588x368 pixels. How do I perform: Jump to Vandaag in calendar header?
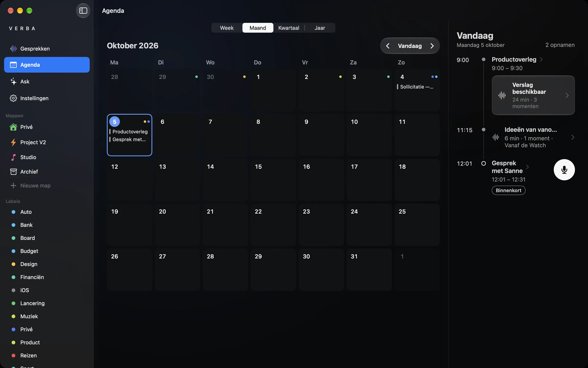pyautogui.click(x=410, y=46)
